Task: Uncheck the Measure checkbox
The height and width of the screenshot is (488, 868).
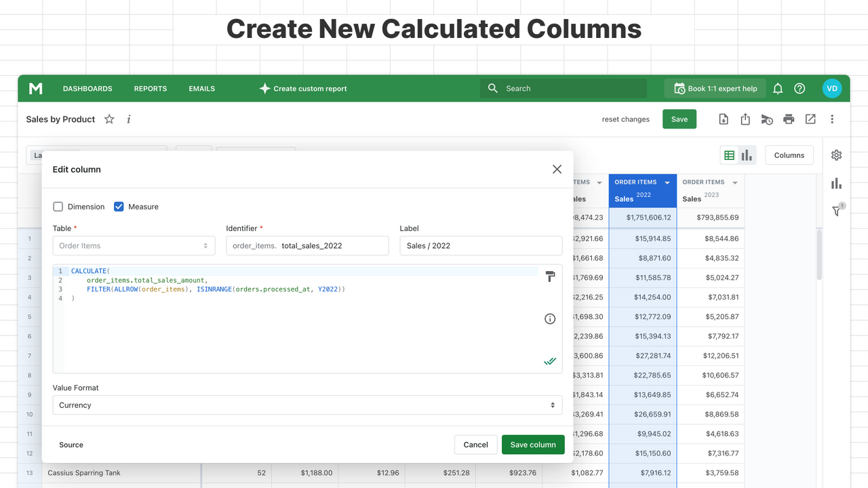Action: pyautogui.click(x=119, y=206)
